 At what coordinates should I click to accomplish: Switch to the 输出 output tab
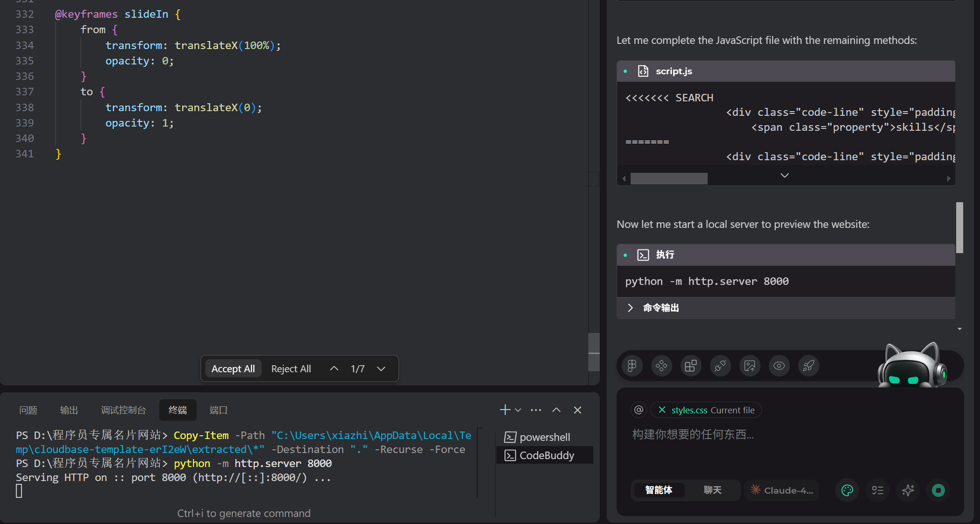[x=69, y=410]
